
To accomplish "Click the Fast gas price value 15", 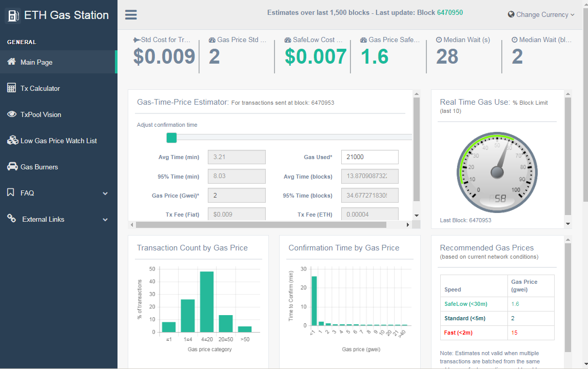I will pyautogui.click(x=514, y=333).
